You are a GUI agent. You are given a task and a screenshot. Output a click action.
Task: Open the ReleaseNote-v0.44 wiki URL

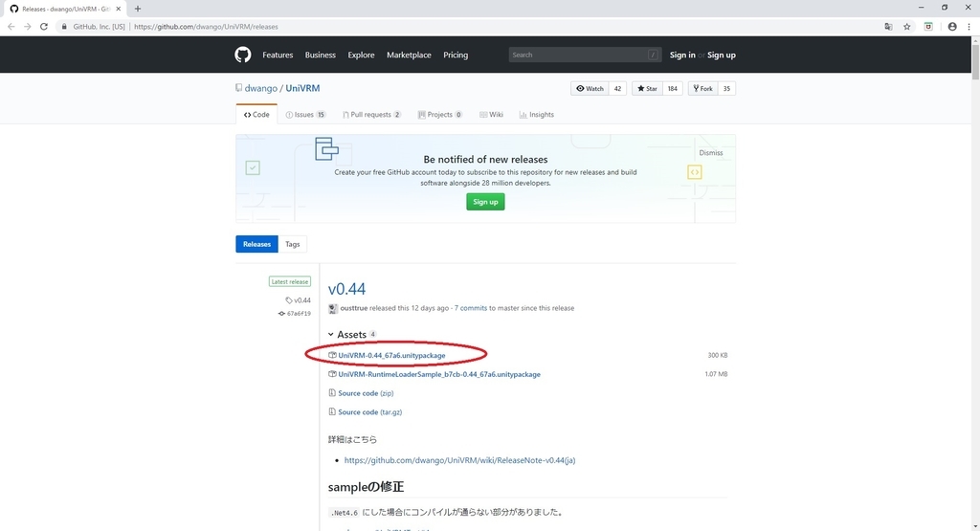(x=459, y=460)
